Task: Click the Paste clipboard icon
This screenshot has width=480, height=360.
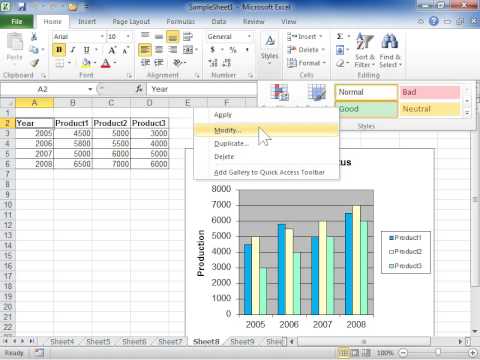Action: pos(15,42)
